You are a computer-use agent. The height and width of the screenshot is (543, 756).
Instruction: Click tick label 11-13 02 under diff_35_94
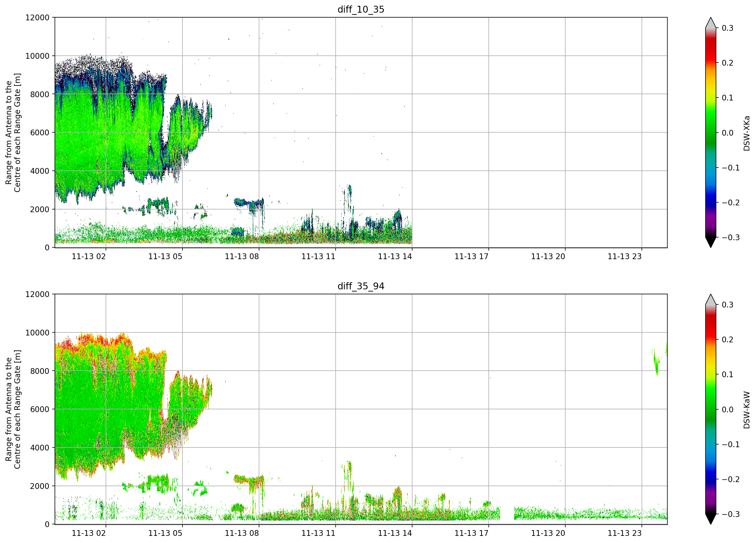click(x=89, y=533)
